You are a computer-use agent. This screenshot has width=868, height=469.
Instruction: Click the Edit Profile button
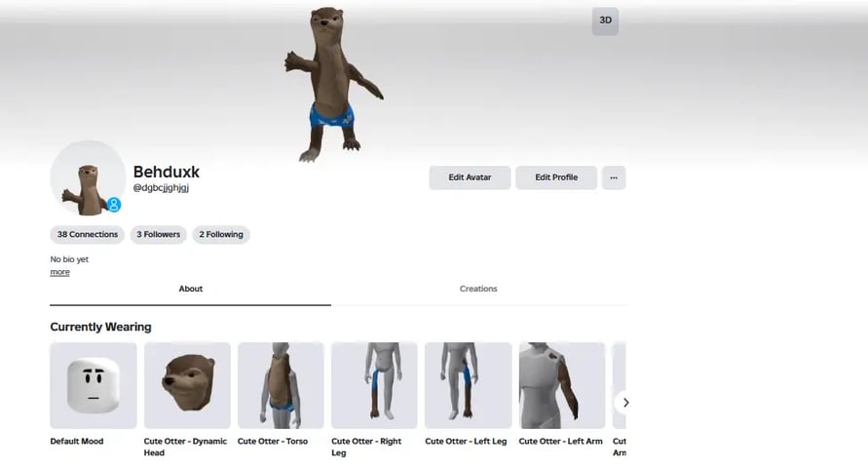point(555,177)
